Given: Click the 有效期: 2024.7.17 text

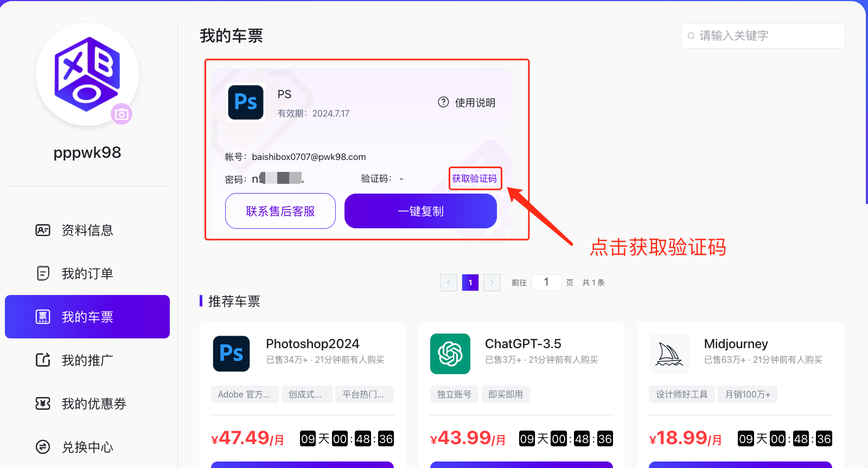Looking at the screenshot, I should (314, 113).
